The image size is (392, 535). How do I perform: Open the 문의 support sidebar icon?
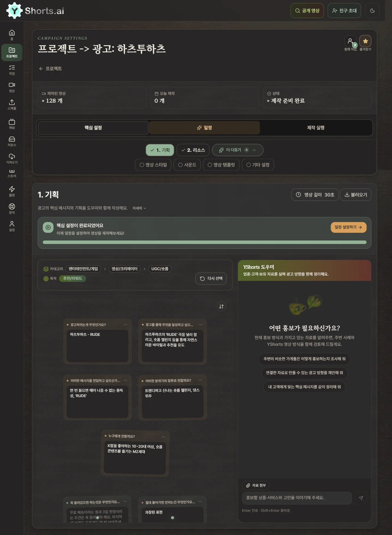[x=12, y=208]
